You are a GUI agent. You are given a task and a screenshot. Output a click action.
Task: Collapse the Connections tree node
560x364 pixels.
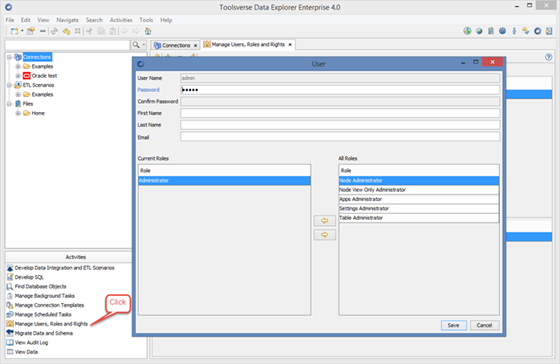[10, 57]
